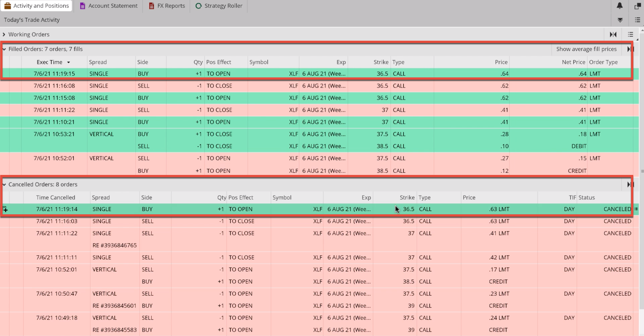
Task: Open the FX Reports tab
Action: pyautogui.click(x=167, y=6)
